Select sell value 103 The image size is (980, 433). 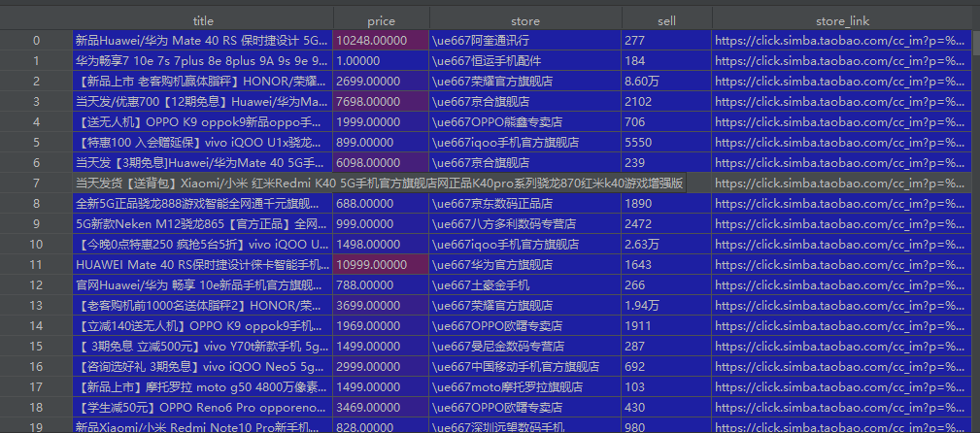pyautogui.click(x=667, y=387)
